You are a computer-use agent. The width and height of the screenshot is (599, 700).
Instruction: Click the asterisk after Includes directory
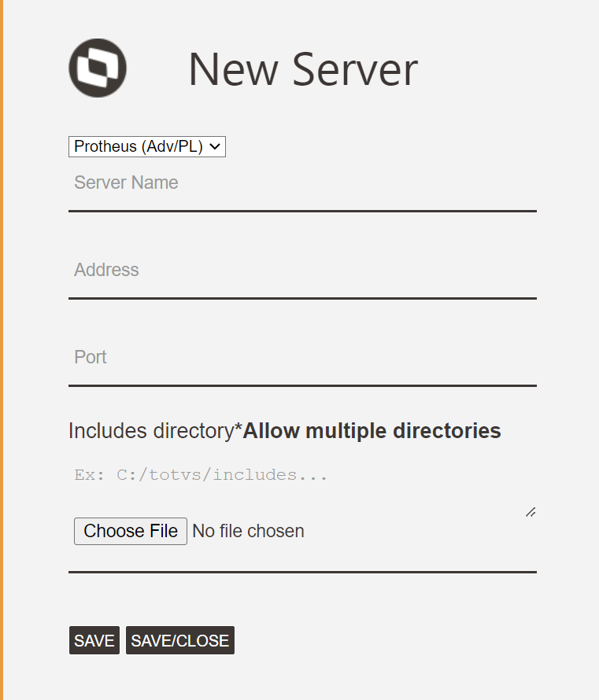click(x=238, y=429)
